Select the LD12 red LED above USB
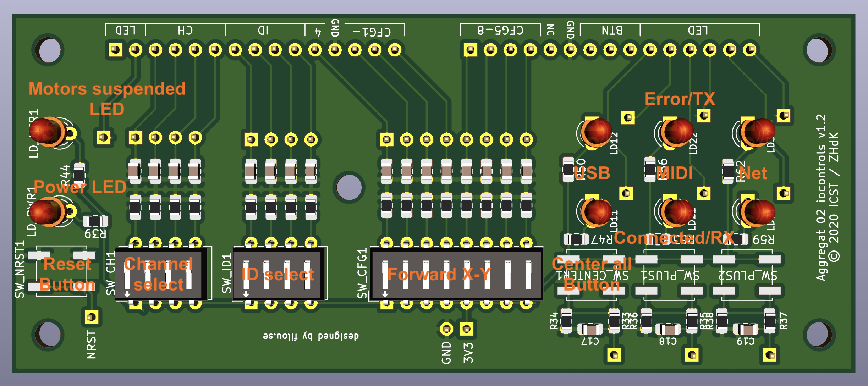 pos(596,132)
